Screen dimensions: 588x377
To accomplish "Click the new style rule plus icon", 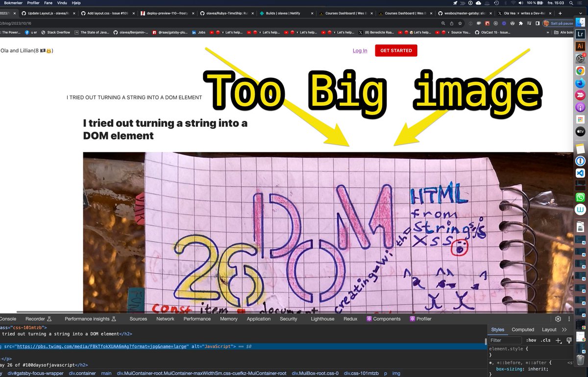I will click(x=558, y=340).
